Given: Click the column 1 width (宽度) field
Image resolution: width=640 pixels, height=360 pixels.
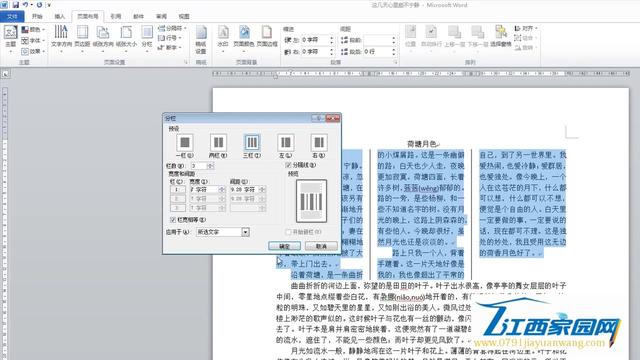Looking at the screenshot, I should click(204, 190).
